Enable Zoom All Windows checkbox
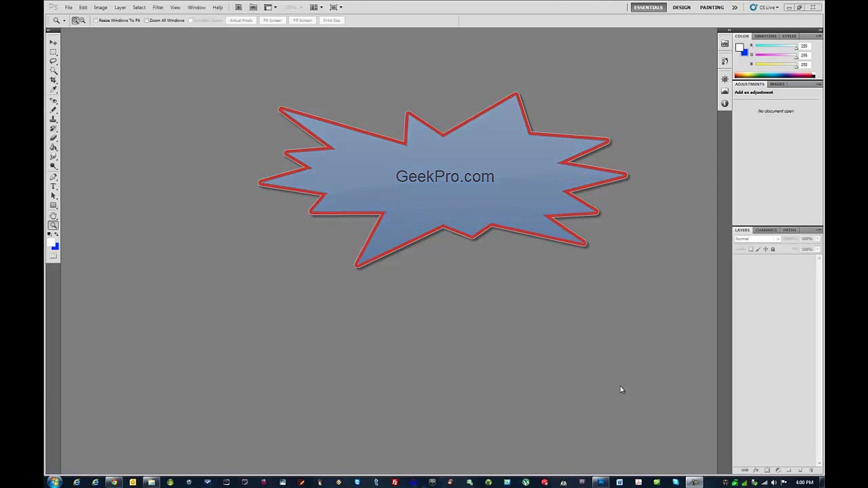Image resolution: width=868 pixels, height=488 pixels. coord(146,20)
